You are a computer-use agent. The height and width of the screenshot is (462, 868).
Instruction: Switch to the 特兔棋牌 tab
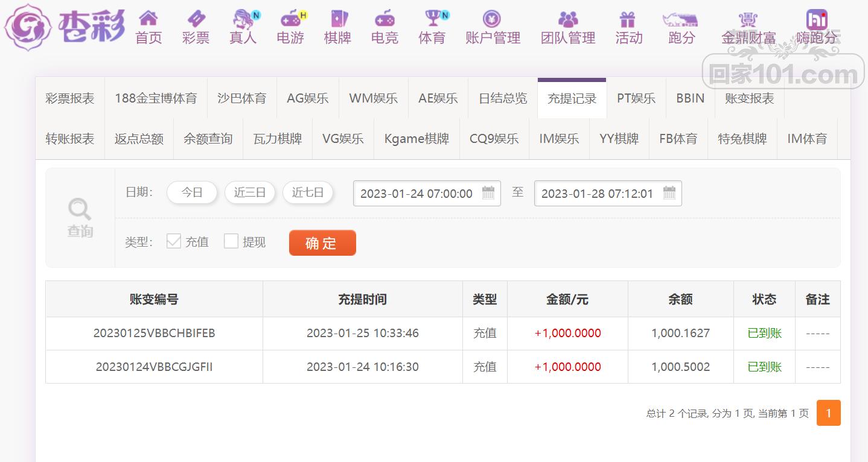click(x=742, y=139)
